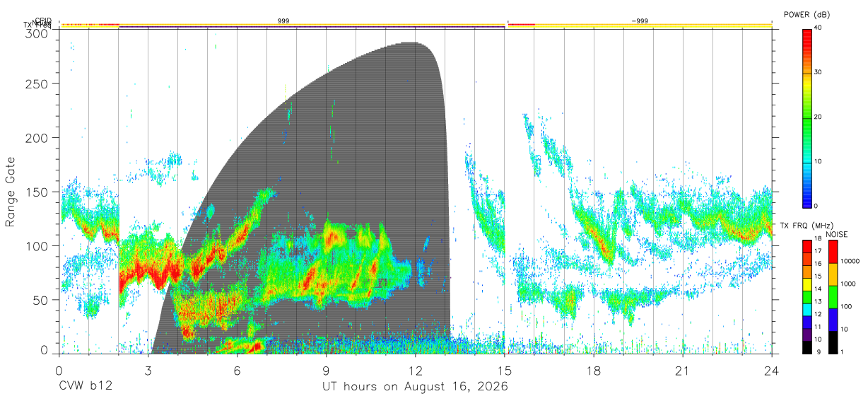This screenshot has height=401, width=868.
Task: Click the 30 tick on power colorbar
Action: pyautogui.click(x=818, y=73)
